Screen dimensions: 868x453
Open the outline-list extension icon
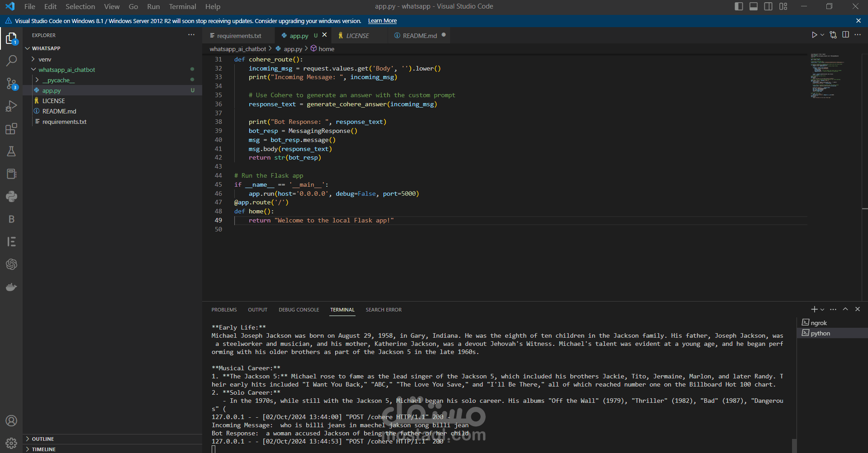pyautogui.click(x=11, y=242)
